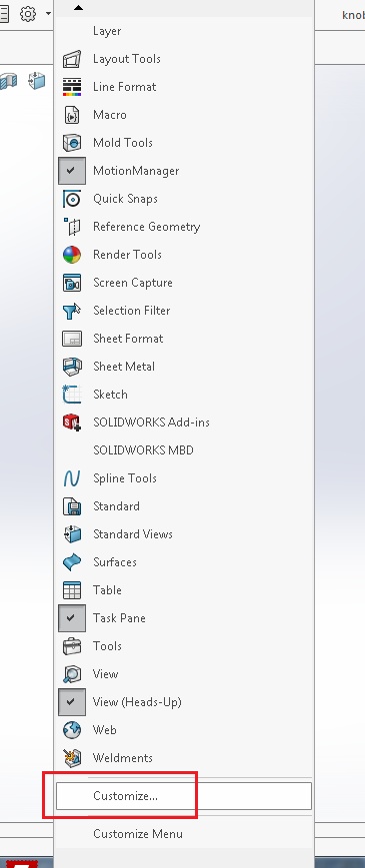Screen dimensions: 365x868
Task: Click the Standard Views text label
Action: pyautogui.click(x=133, y=534)
